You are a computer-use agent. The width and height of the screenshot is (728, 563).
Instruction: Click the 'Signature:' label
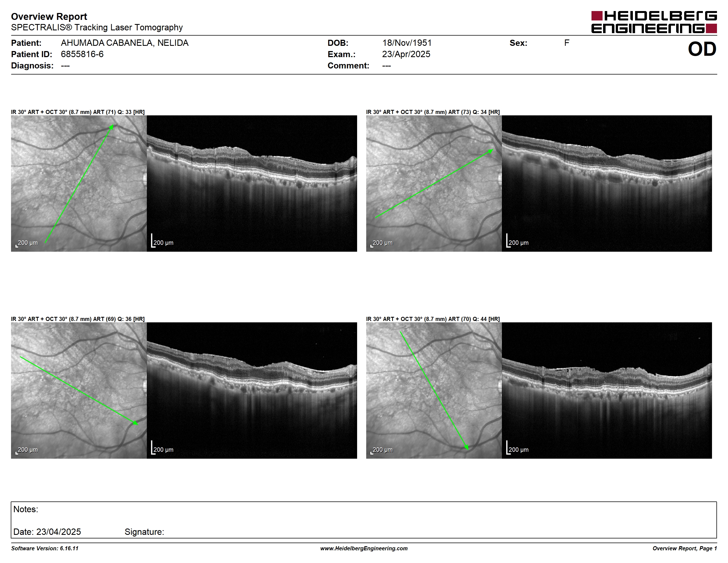click(x=144, y=532)
